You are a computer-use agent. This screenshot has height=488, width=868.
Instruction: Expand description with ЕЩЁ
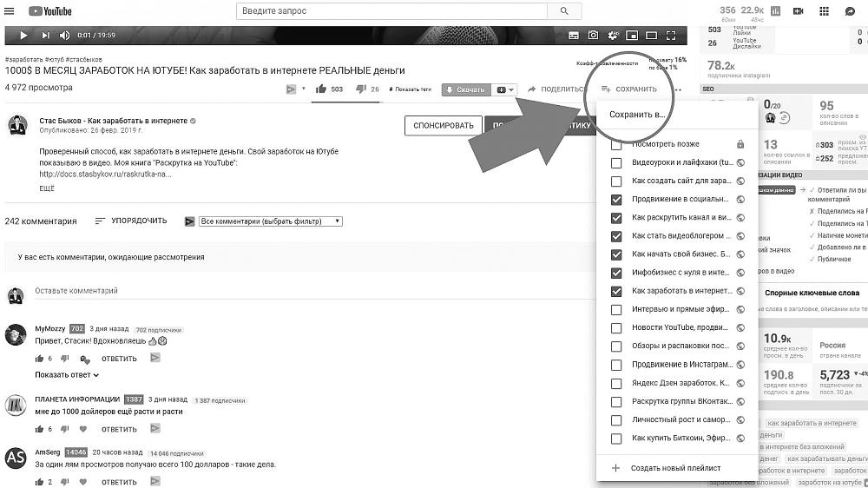pos(47,188)
